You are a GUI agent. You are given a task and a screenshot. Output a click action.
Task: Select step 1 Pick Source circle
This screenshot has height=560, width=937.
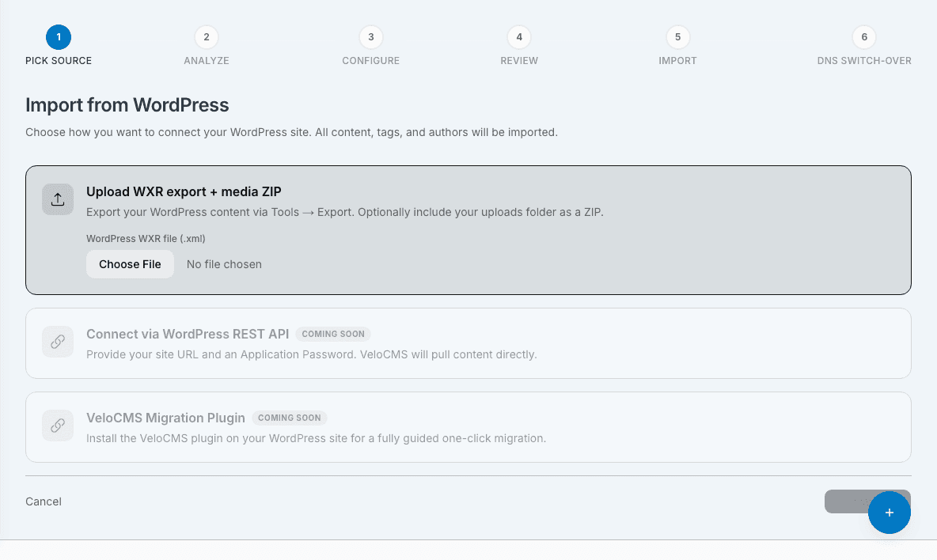(x=59, y=37)
